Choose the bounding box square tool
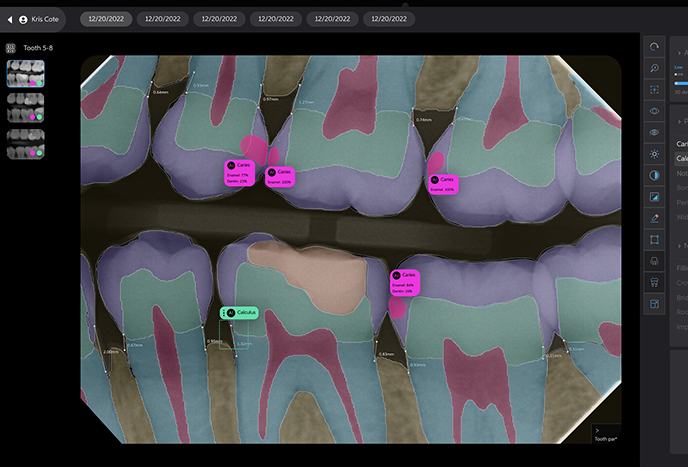 click(654, 240)
